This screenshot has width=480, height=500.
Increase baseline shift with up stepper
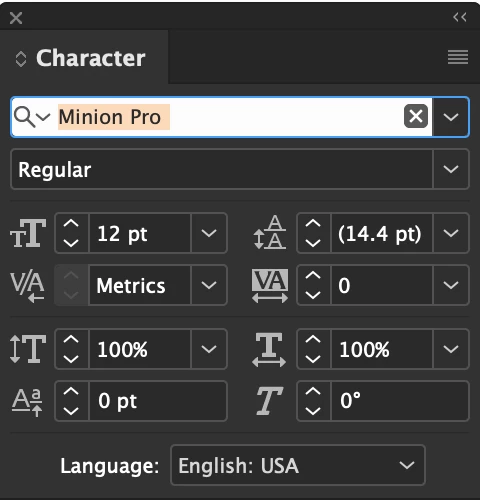71,391
